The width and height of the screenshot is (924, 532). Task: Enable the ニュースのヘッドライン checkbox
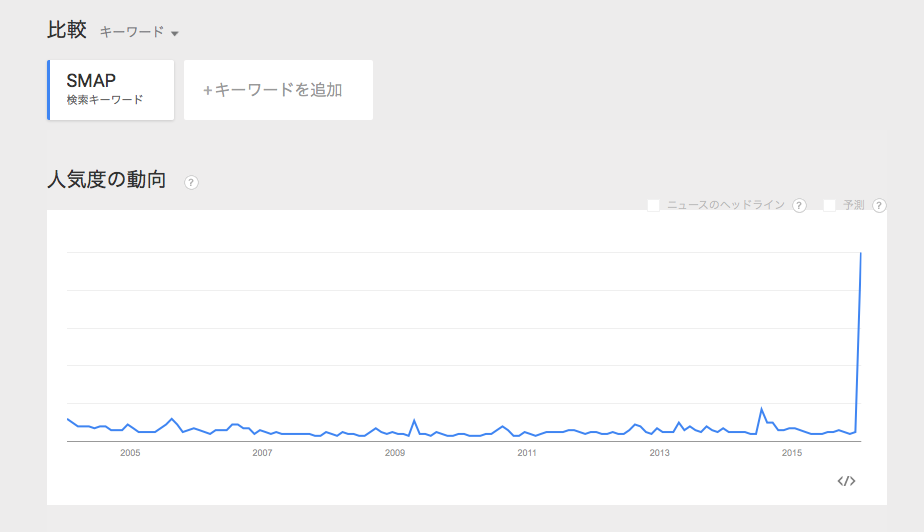(x=654, y=205)
